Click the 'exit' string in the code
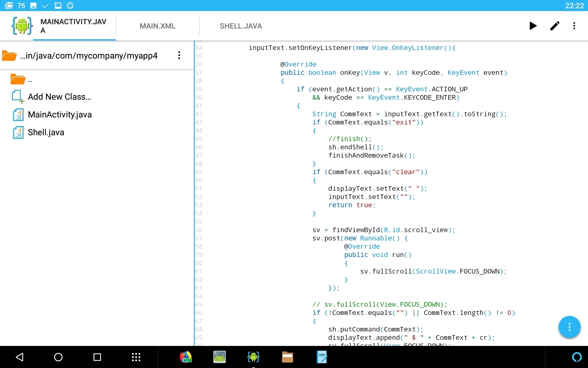588x368 pixels. 404,122
